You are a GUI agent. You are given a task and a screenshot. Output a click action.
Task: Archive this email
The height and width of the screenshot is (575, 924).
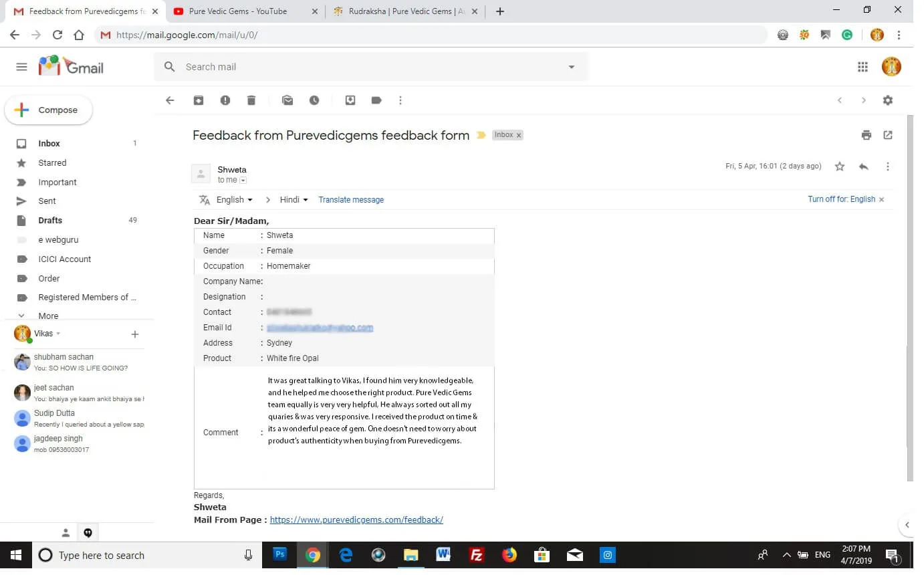[199, 100]
